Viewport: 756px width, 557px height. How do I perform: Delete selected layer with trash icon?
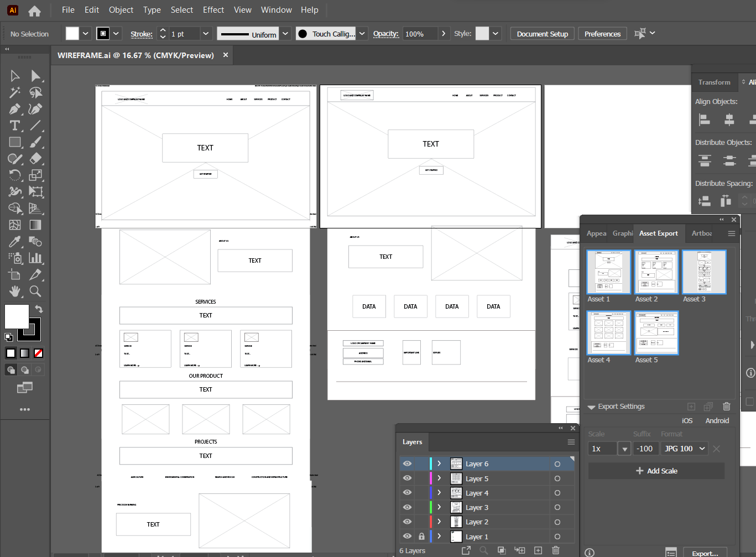(556, 550)
